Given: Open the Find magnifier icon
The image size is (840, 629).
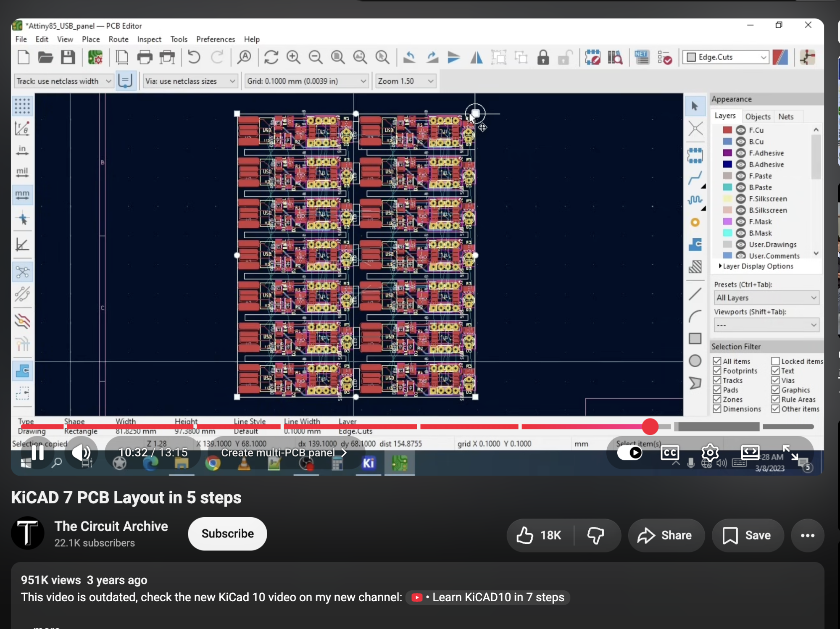Looking at the screenshot, I should point(244,57).
